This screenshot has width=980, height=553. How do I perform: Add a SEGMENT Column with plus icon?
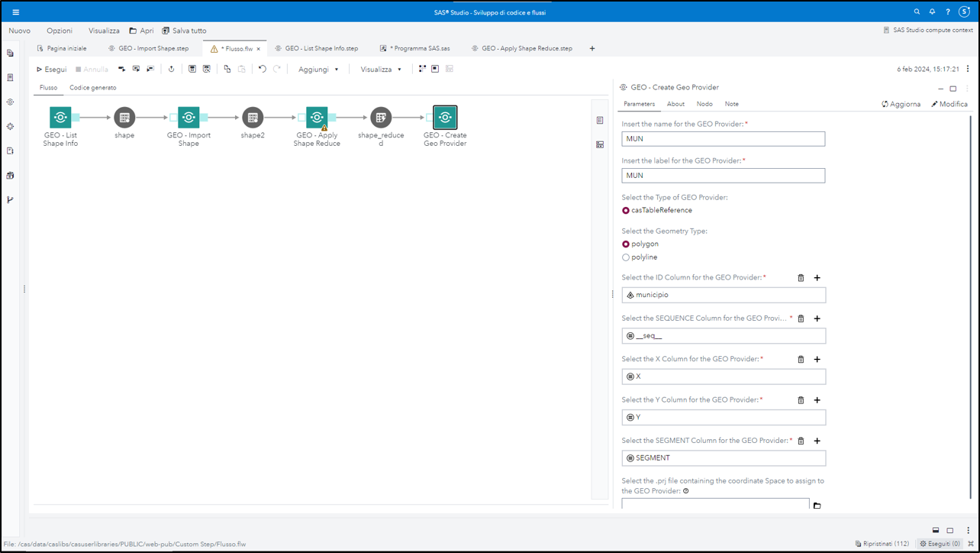point(817,441)
